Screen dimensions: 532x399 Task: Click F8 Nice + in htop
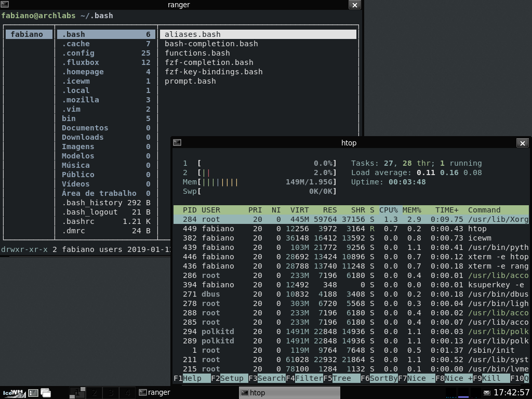(x=454, y=378)
